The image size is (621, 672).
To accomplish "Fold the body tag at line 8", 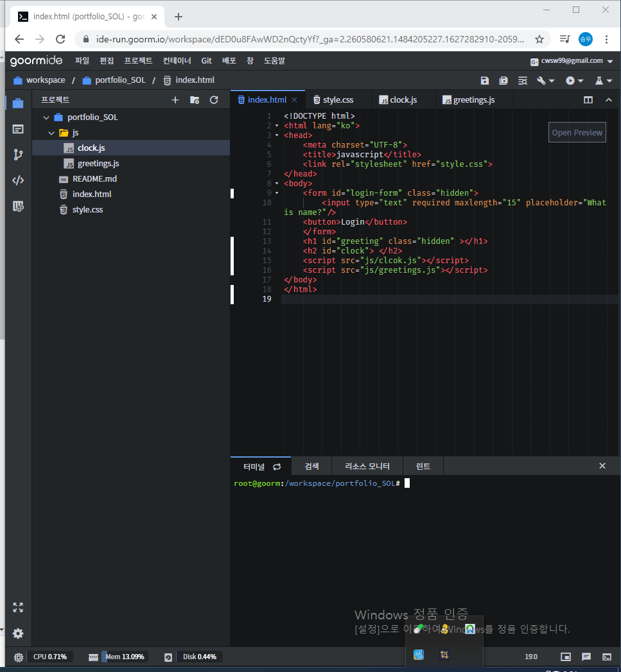I will click(x=277, y=184).
